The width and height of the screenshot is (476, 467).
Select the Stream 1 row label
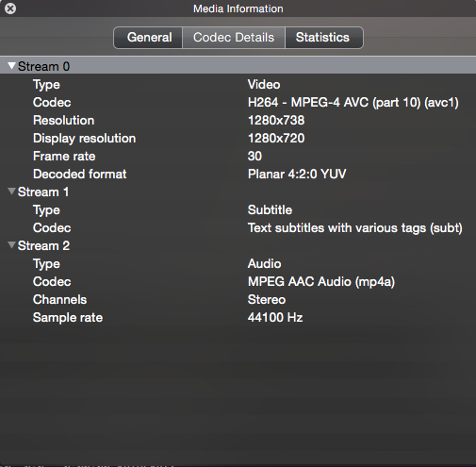(43, 192)
